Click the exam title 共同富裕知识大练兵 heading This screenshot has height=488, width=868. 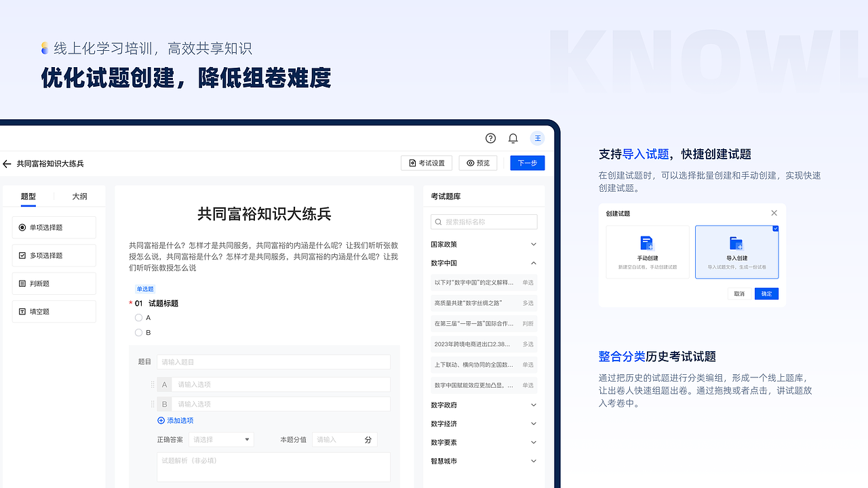(x=264, y=214)
